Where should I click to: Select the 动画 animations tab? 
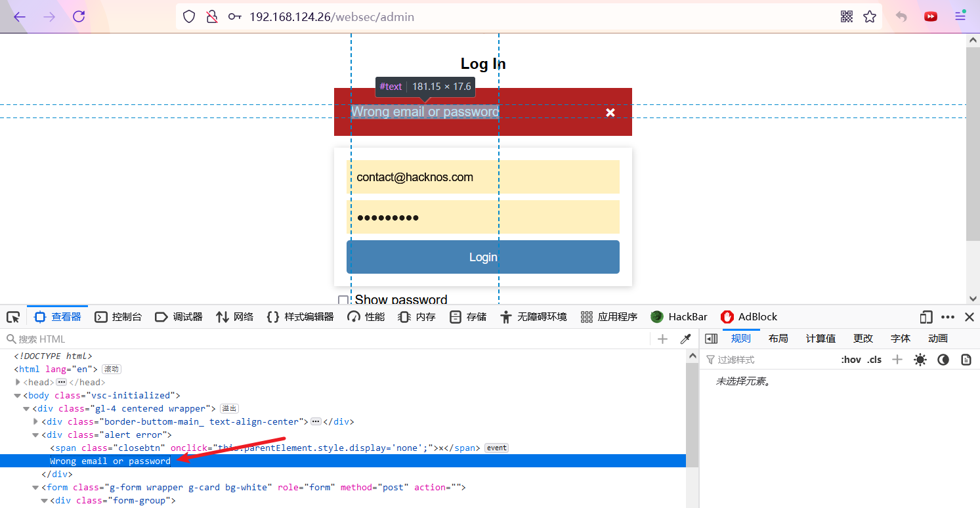click(938, 339)
